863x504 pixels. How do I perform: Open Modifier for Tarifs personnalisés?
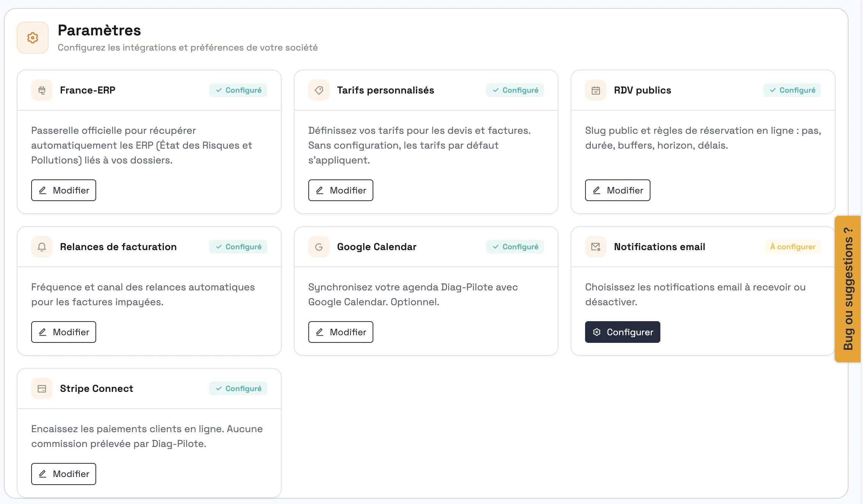pyautogui.click(x=341, y=190)
